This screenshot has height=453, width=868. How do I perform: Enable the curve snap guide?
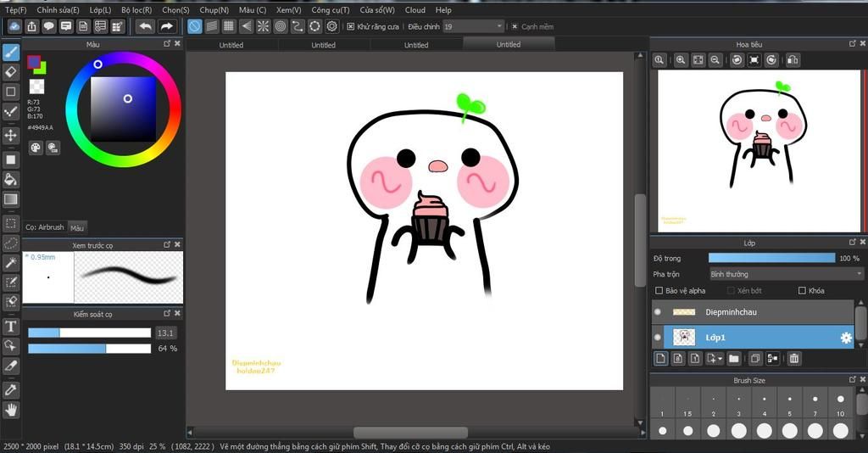[x=298, y=26]
